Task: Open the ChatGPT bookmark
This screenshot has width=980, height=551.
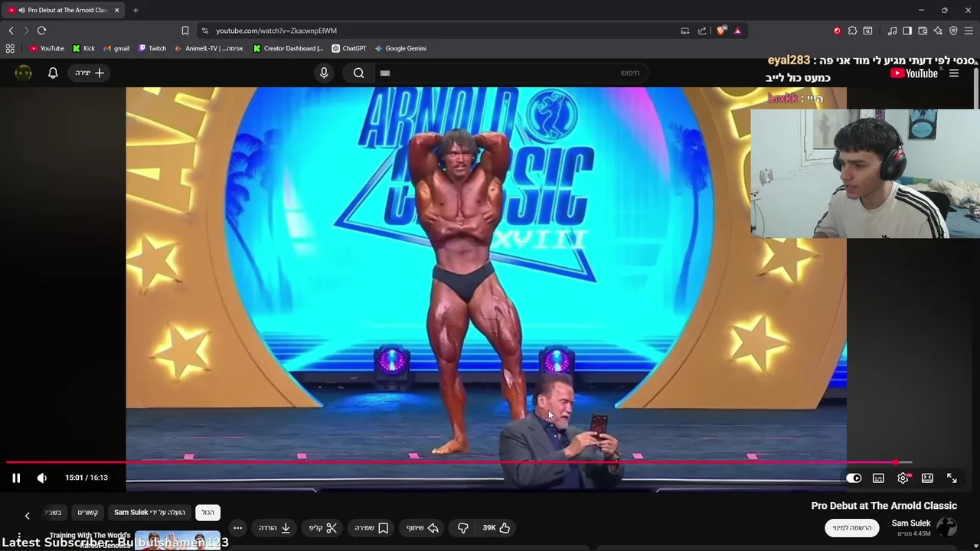Action: click(x=349, y=48)
